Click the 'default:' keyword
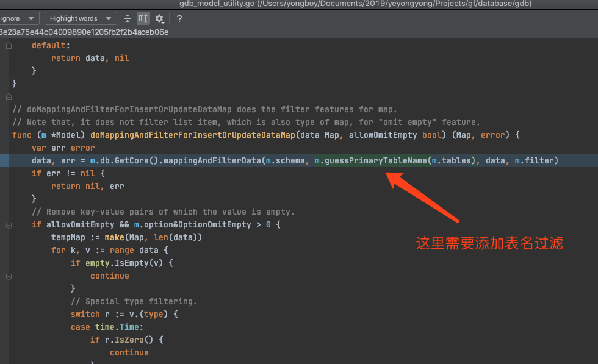 (x=51, y=45)
